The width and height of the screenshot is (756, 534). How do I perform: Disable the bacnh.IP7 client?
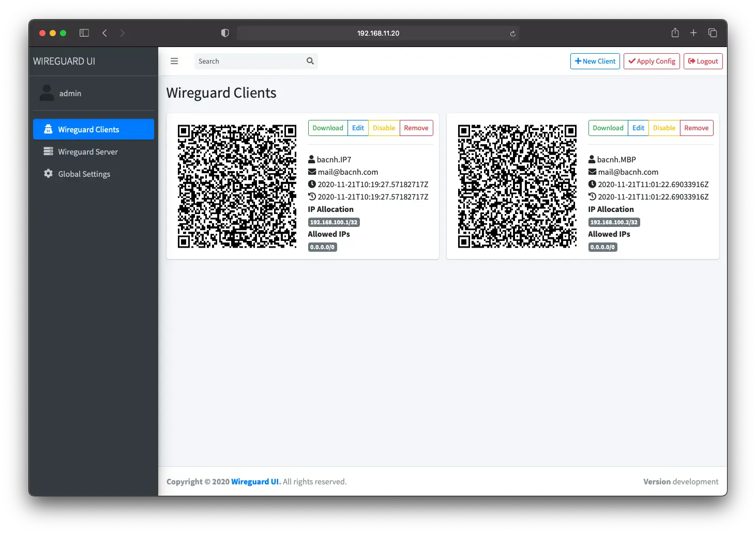pos(384,128)
